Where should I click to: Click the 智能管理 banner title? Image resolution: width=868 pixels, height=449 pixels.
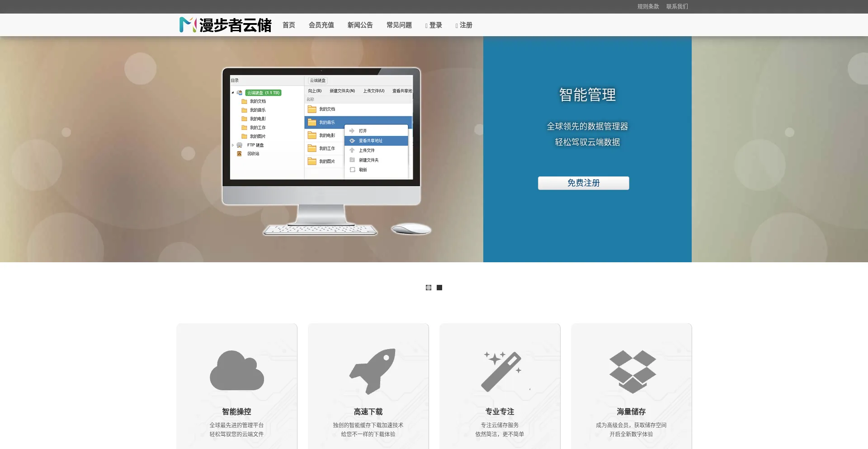click(x=587, y=95)
